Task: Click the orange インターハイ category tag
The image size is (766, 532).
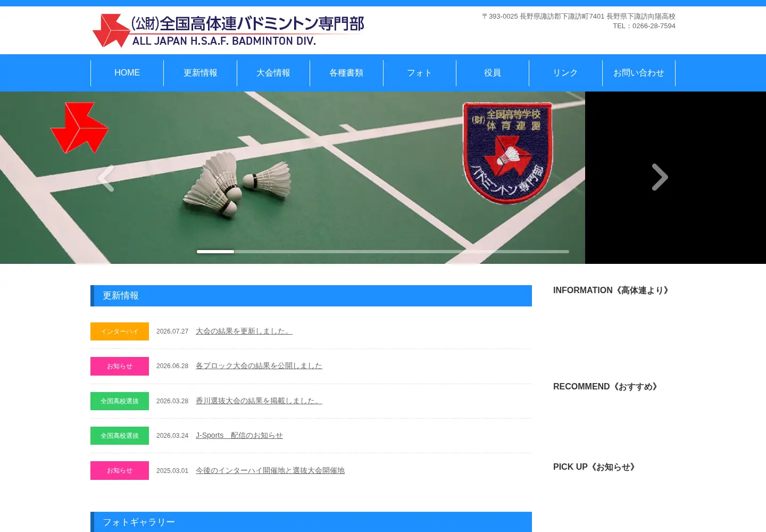Action: pos(120,331)
